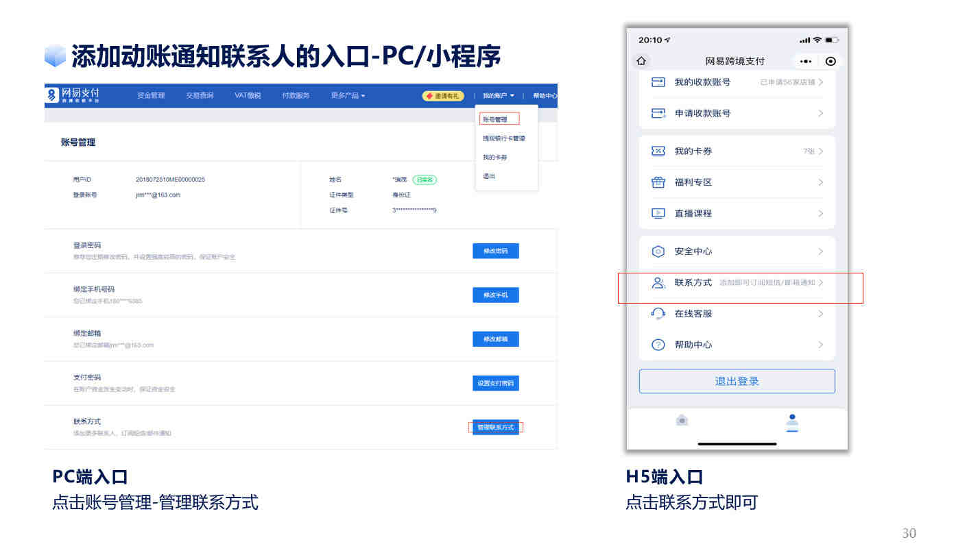Click the 登录密码 row title

(87, 245)
